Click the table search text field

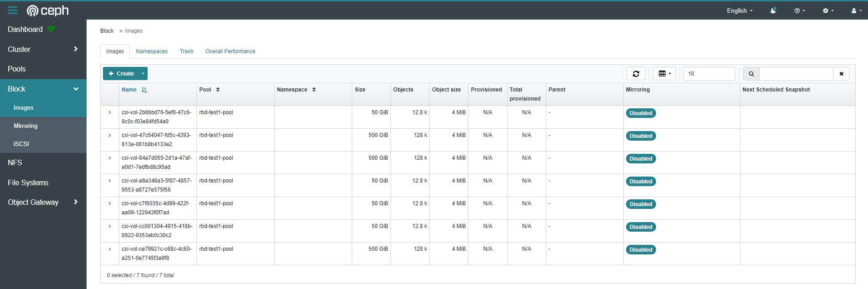(x=796, y=74)
